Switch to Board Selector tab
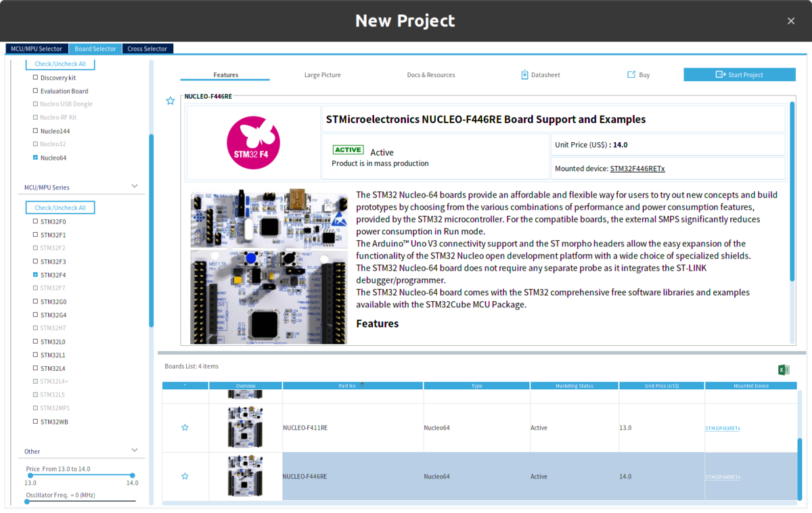This screenshot has height=513, width=812. pyautogui.click(x=95, y=49)
